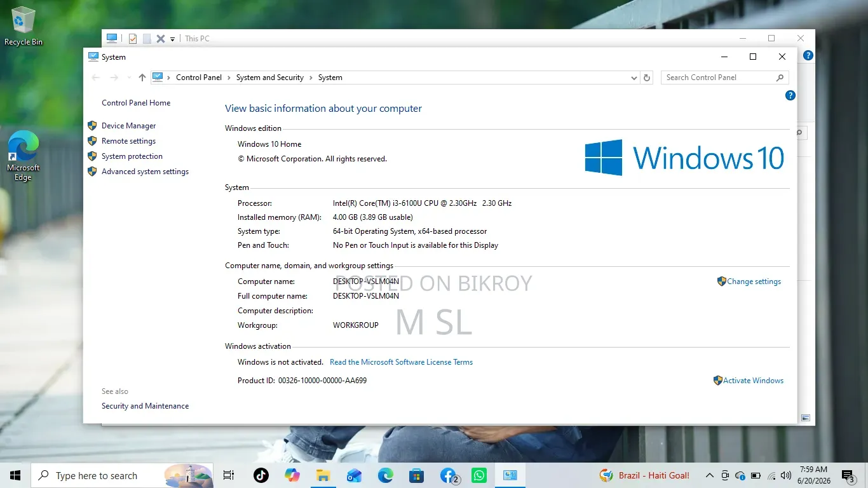Click Properties icon in This PC quick access toolbar
The image size is (868, 488).
(x=132, y=39)
